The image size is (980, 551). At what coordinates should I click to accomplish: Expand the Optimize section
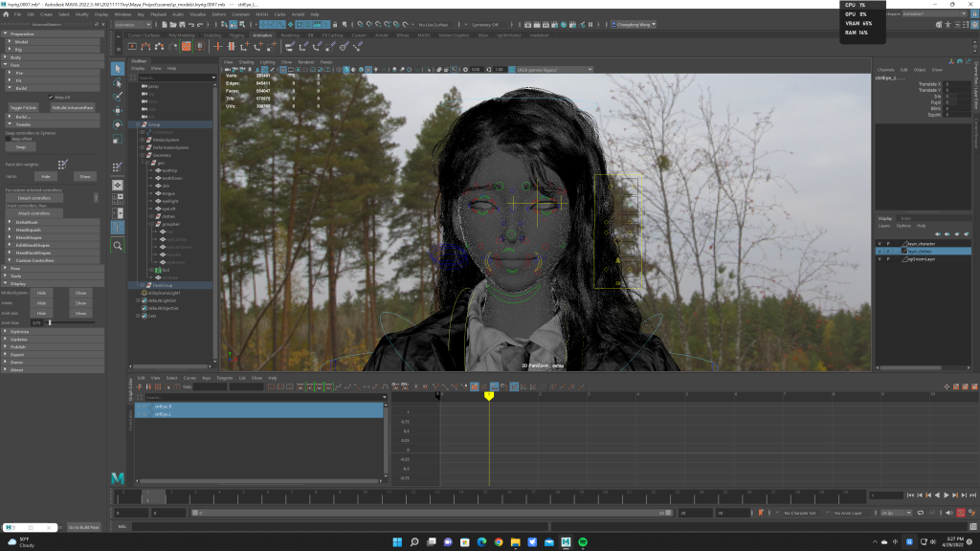[x=20, y=331]
